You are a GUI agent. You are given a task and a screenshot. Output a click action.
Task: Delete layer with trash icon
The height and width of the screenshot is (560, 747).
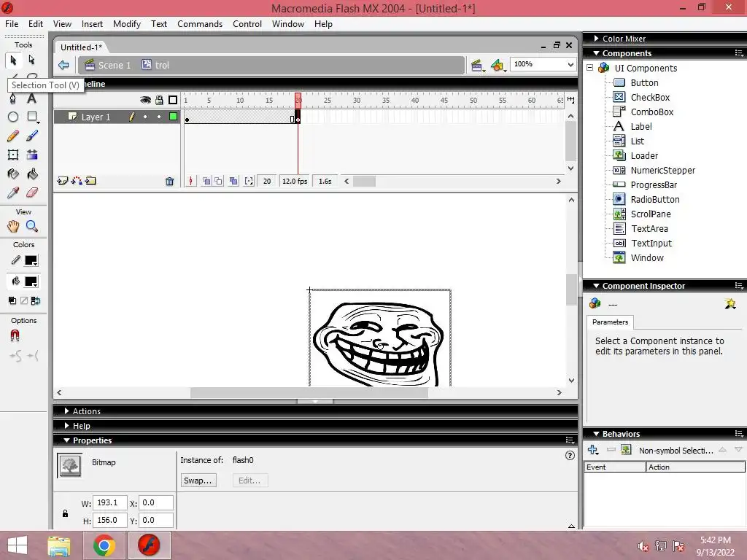click(169, 181)
